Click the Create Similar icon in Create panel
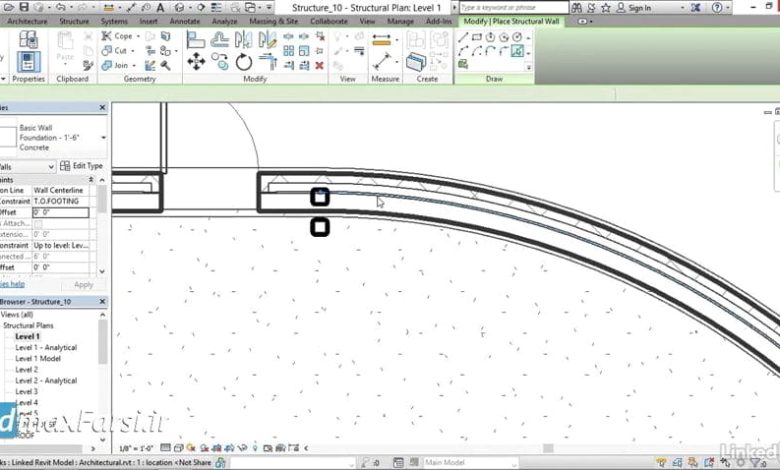The image size is (780, 470). (416, 62)
